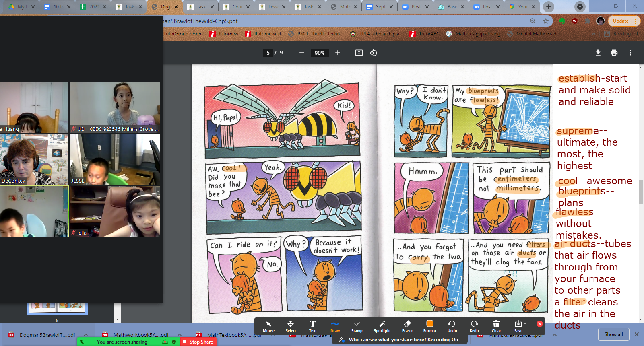Zoom in the PDF with plus button
The width and height of the screenshot is (644, 346).
click(x=338, y=53)
